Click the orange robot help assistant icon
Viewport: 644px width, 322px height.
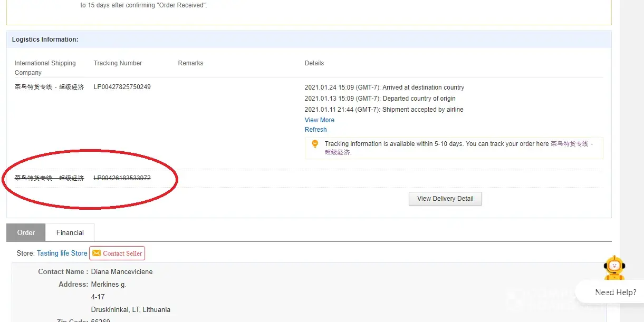pos(614,268)
